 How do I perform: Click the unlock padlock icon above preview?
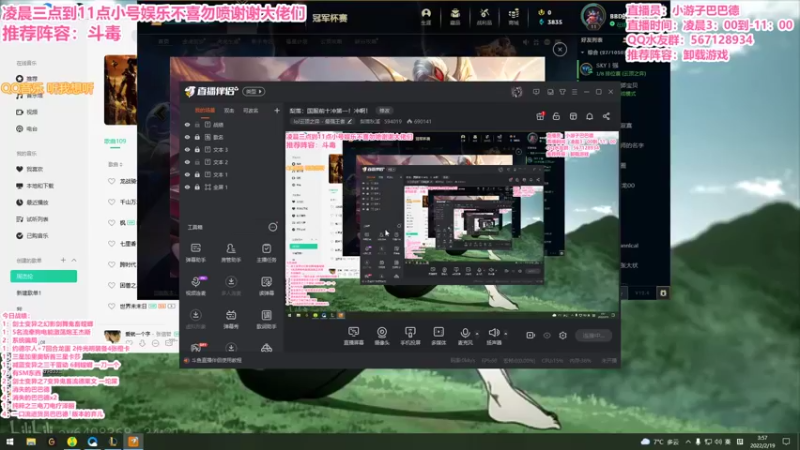click(x=556, y=116)
